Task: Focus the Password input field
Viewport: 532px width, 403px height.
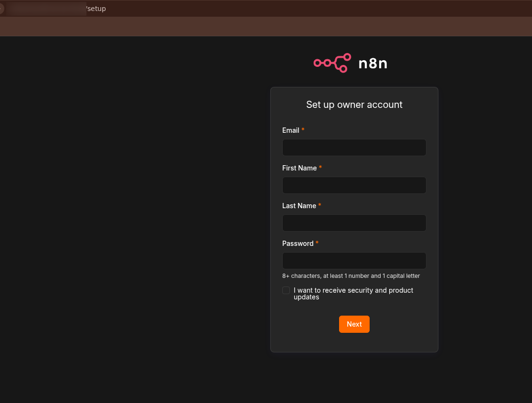Action: tap(354, 261)
